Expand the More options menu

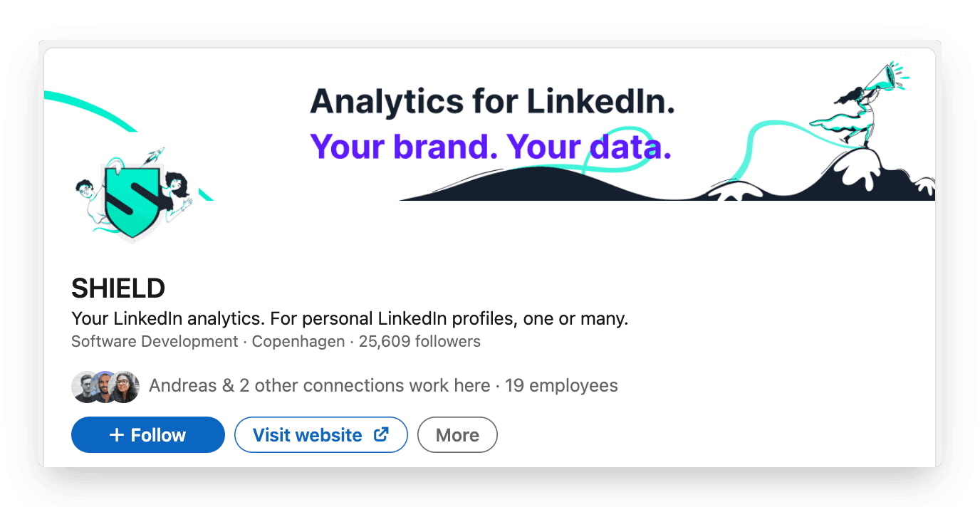457,435
